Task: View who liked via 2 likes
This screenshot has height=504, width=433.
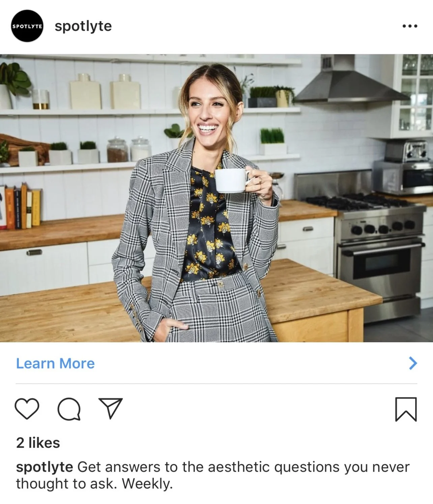Action: pyautogui.click(x=38, y=443)
